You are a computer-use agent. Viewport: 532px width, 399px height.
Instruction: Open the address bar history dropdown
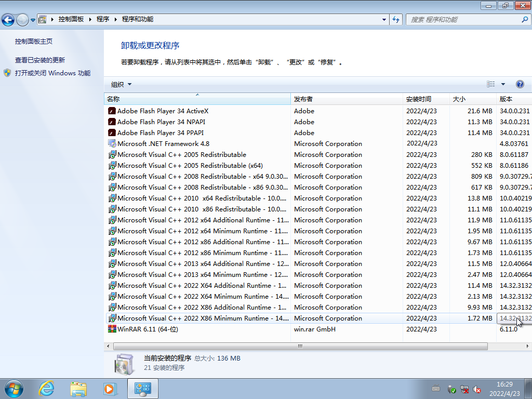384,19
